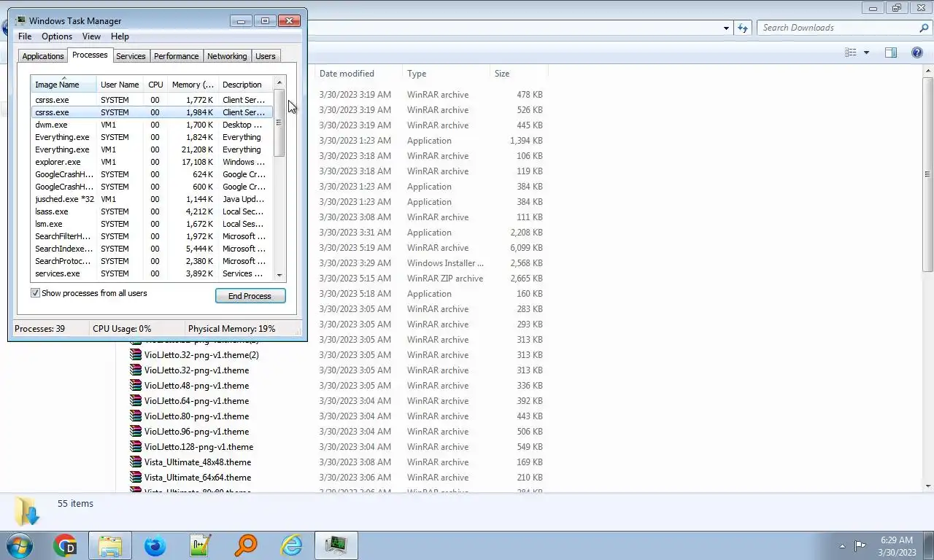Viewport: 934px width, 560px height.
Task: Switch to the Services tab
Action: [131, 56]
